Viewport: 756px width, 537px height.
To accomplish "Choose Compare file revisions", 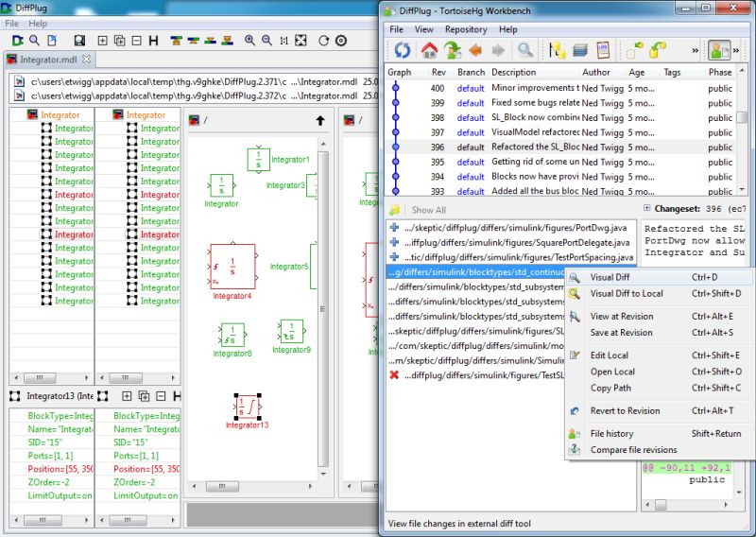I will (x=657, y=450).
